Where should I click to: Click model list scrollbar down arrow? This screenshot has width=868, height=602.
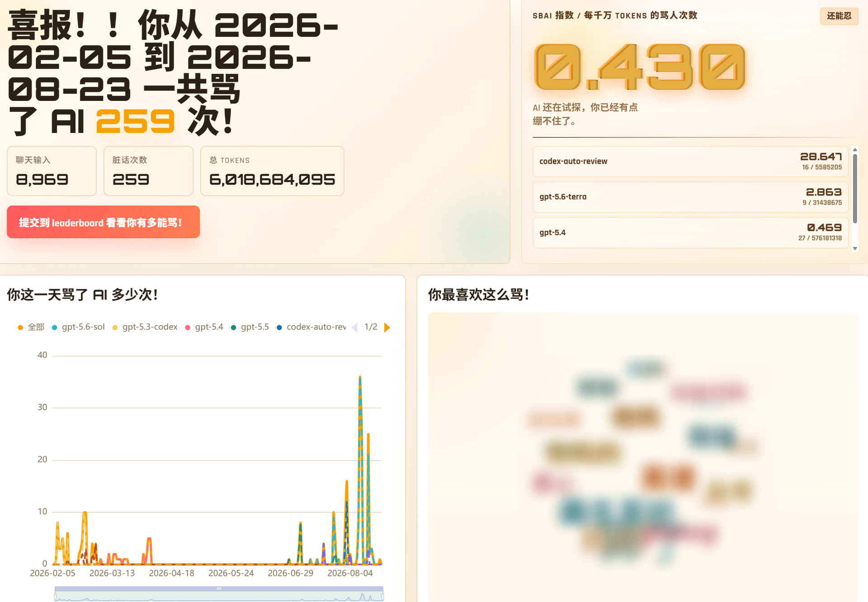pos(855,248)
